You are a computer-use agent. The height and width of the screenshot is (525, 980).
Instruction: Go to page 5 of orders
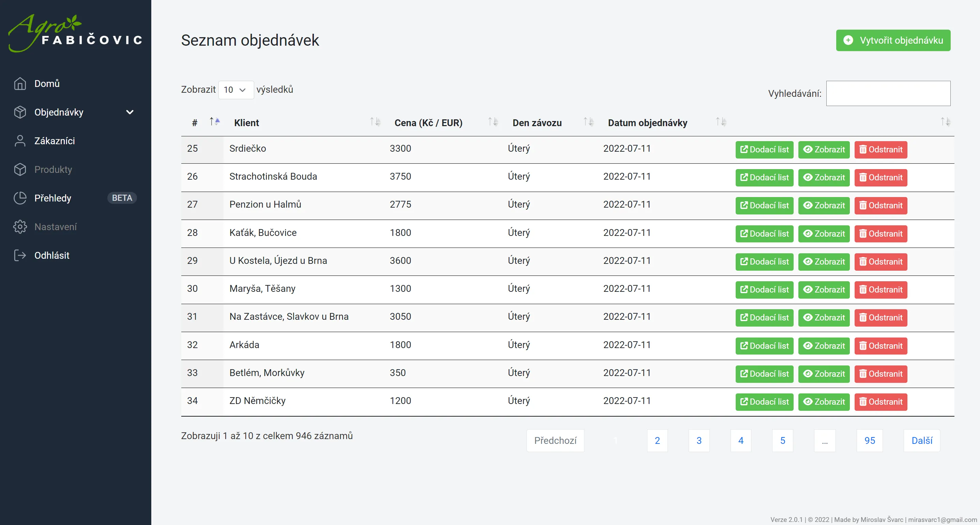(x=783, y=440)
